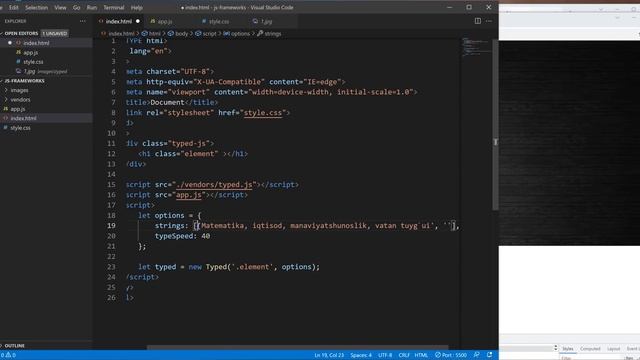640x360 pixels.
Task: Follow ./vendors/typed.js src link in code
Action: [x=214, y=184]
